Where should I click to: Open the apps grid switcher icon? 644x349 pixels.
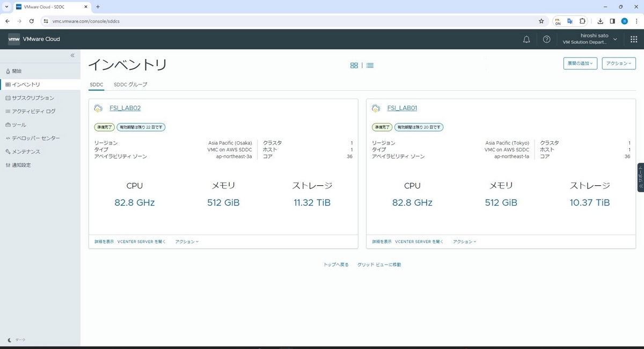pyautogui.click(x=634, y=39)
